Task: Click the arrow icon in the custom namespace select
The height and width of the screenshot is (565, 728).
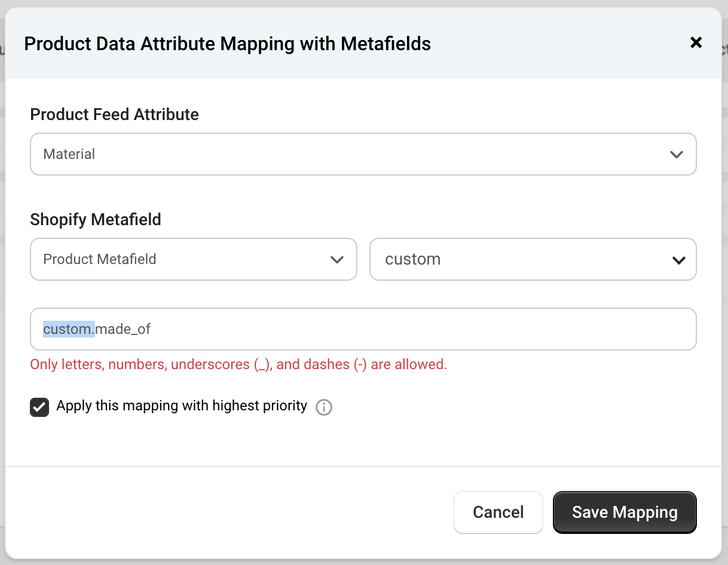Action: 678,260
